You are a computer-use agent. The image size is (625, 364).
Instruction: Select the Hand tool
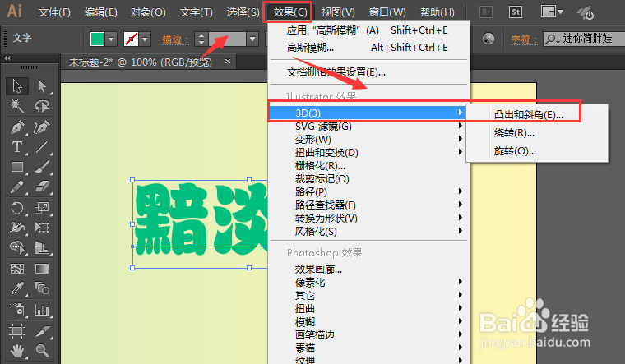tap(17, 351)
